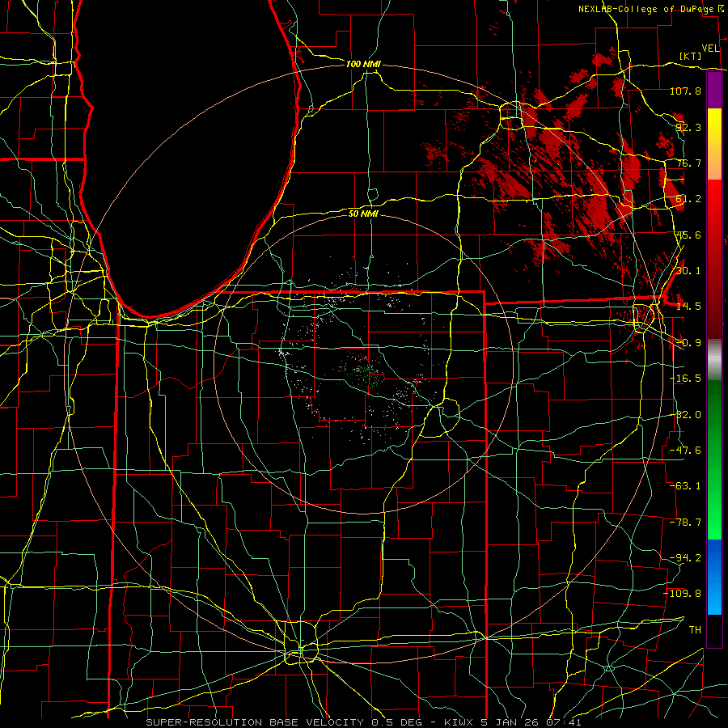Image resolution: width=728 pixels, height=728 pixels.
Task: Click the purple segment of the velocity color bar
Action: [x=714, y=91]
